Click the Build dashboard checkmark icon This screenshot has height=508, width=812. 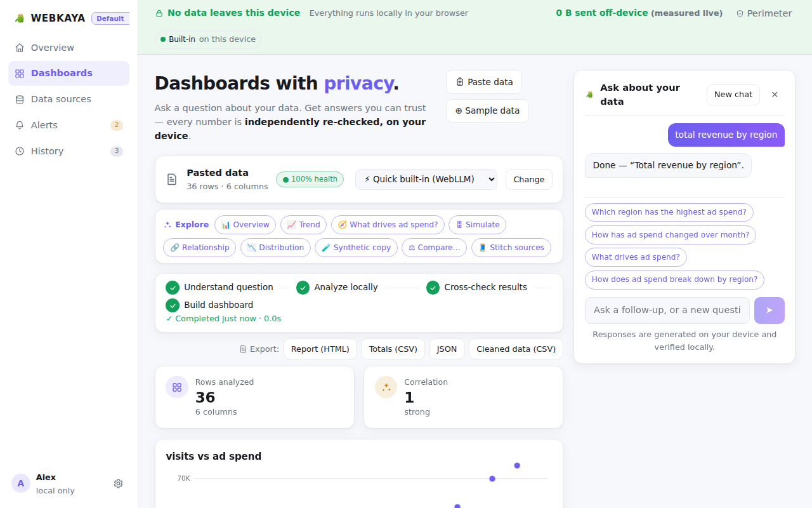(173, 305)
